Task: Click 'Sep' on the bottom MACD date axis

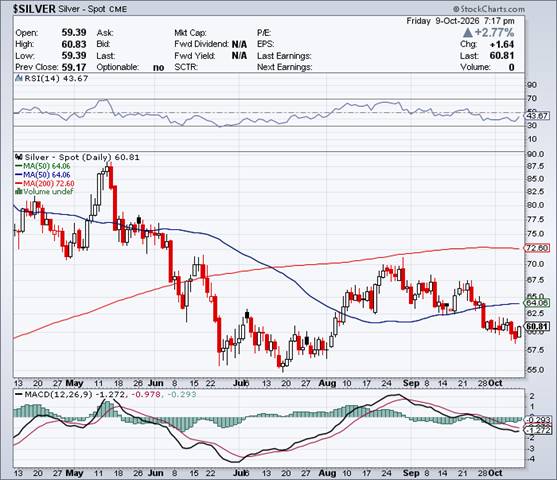Action: [x=411, y=473]
